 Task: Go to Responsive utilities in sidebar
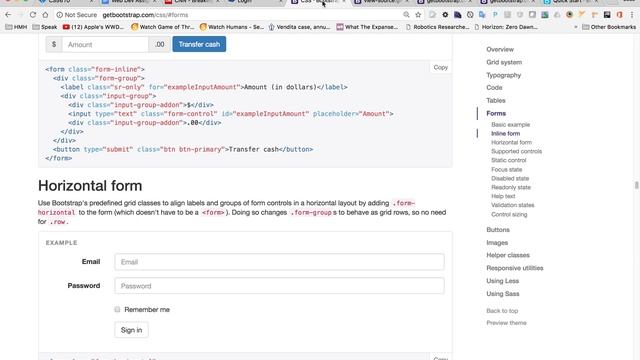coord(515,268)
